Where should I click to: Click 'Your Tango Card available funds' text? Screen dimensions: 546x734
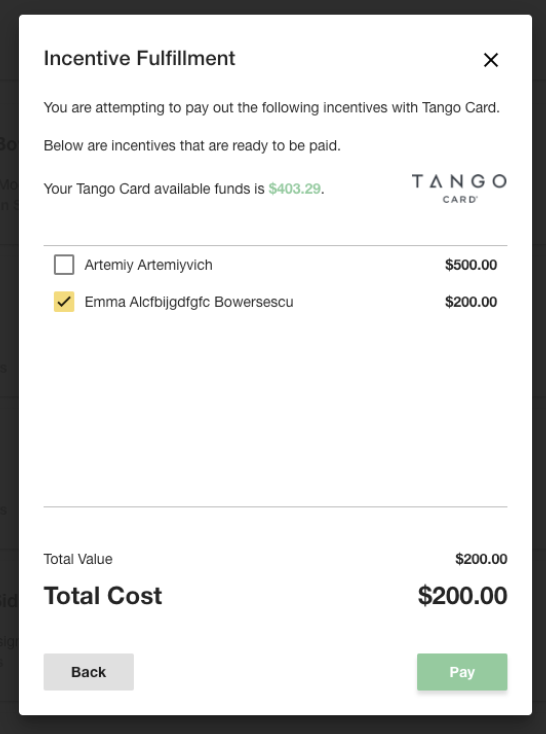click(x=154, y=189)
